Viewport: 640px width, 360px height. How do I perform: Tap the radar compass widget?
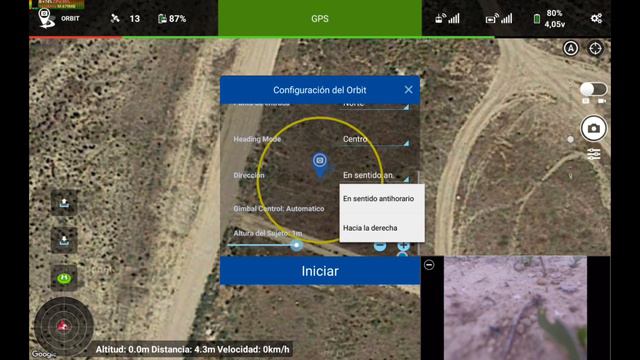click(x=64, y=326)
